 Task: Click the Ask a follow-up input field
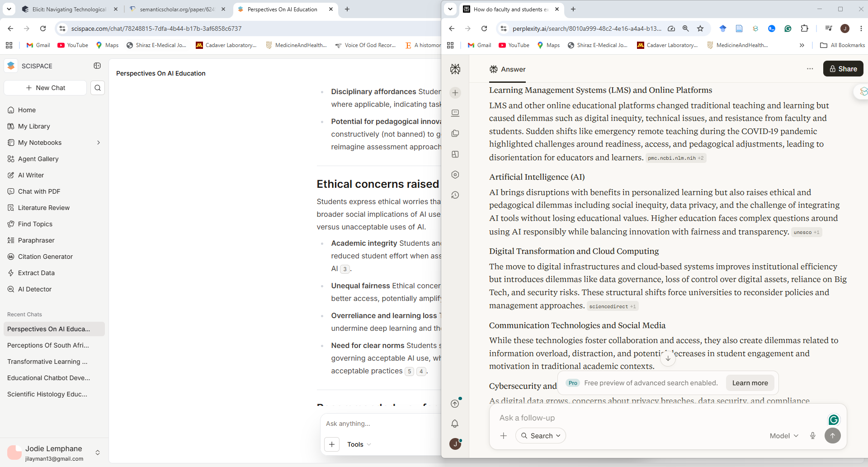(660, 418)
